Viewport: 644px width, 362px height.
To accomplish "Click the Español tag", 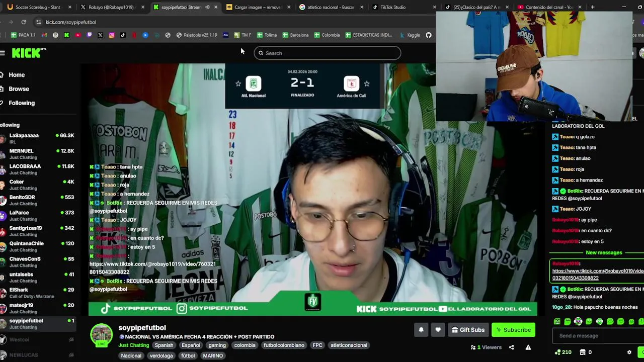I will pyautogui.click(x=191, y=345).
